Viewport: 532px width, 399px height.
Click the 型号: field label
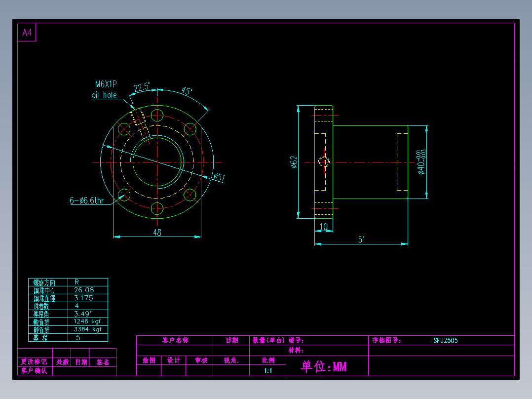tap(296, 340)
